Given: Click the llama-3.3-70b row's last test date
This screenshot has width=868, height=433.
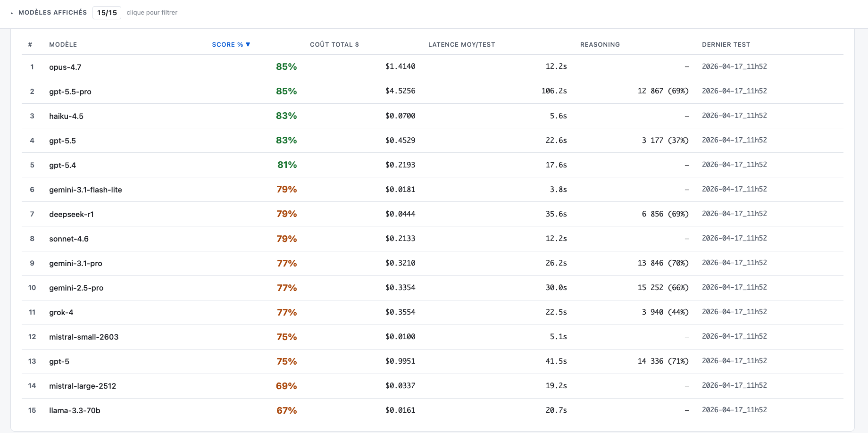Looking at the screenshot, I should point(734,410).
